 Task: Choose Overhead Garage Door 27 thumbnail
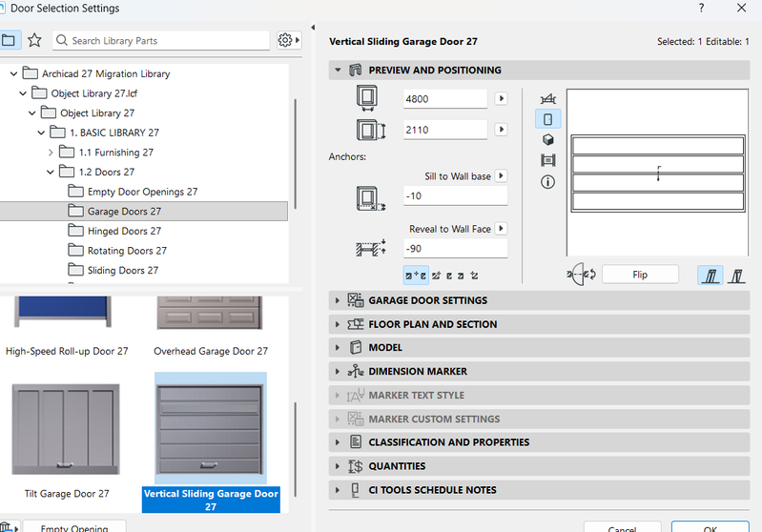(x=210, y=313)
